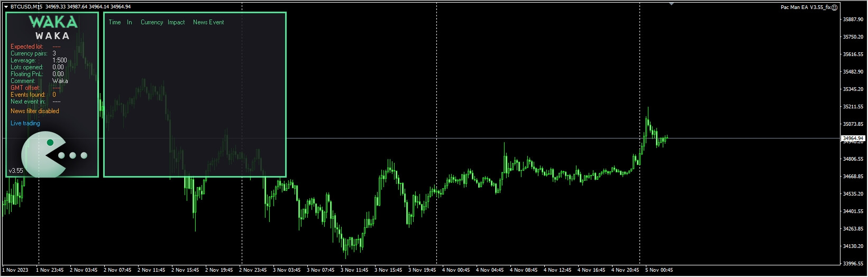
Task: Click the 'Lots opened:' label
Action: tap(27, 67)
